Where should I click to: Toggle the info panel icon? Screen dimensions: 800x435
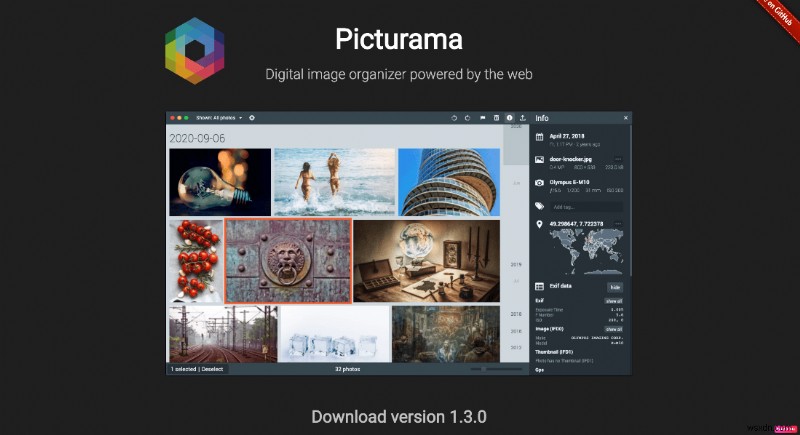(509, 118)
